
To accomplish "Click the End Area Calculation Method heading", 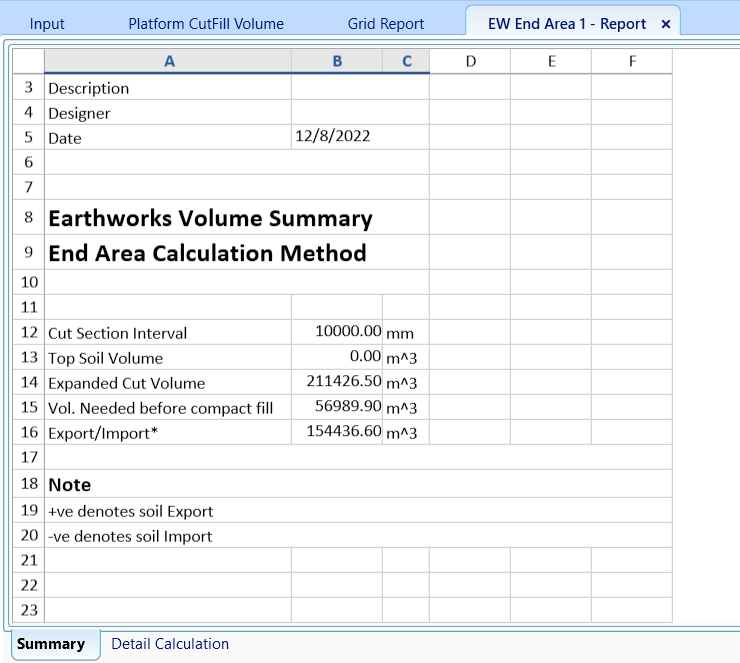I will (x=237, y=252).
